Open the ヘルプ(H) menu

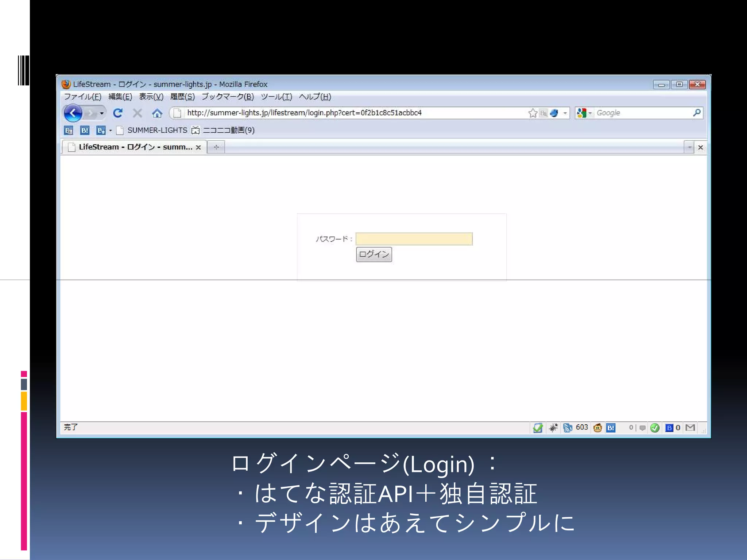click(x=315, y=97)
